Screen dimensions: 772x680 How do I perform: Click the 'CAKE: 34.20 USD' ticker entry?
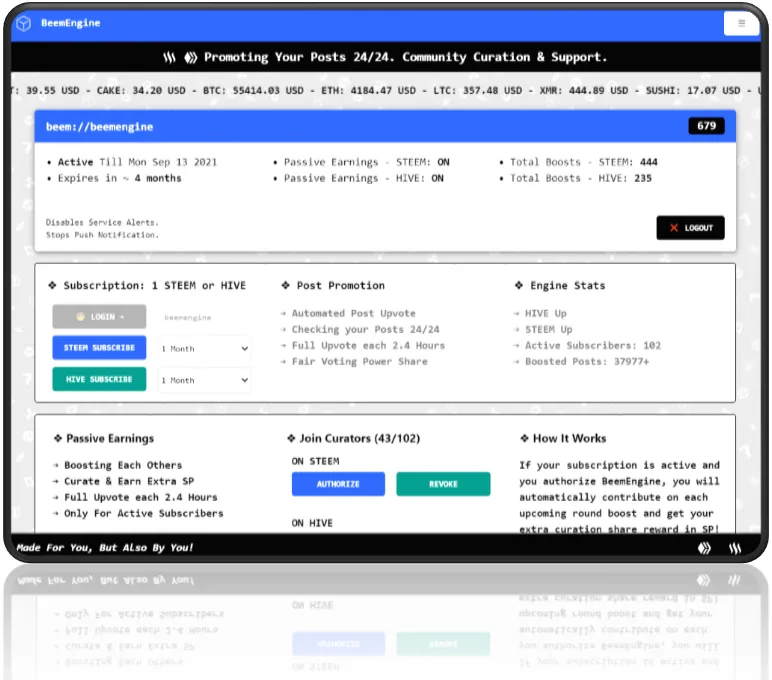pyautogui.click(x=141, y=91)
